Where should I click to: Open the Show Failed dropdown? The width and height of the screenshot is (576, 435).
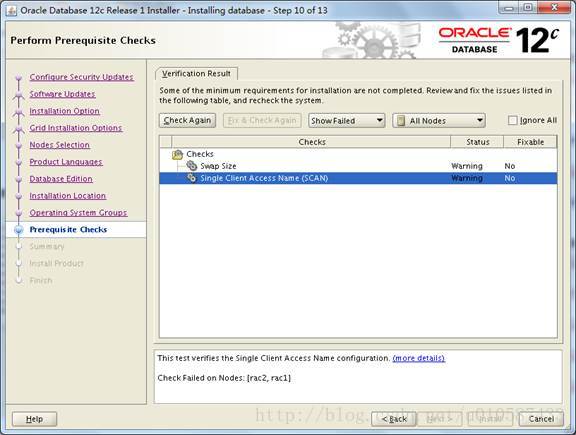click(x=346, y=121)
